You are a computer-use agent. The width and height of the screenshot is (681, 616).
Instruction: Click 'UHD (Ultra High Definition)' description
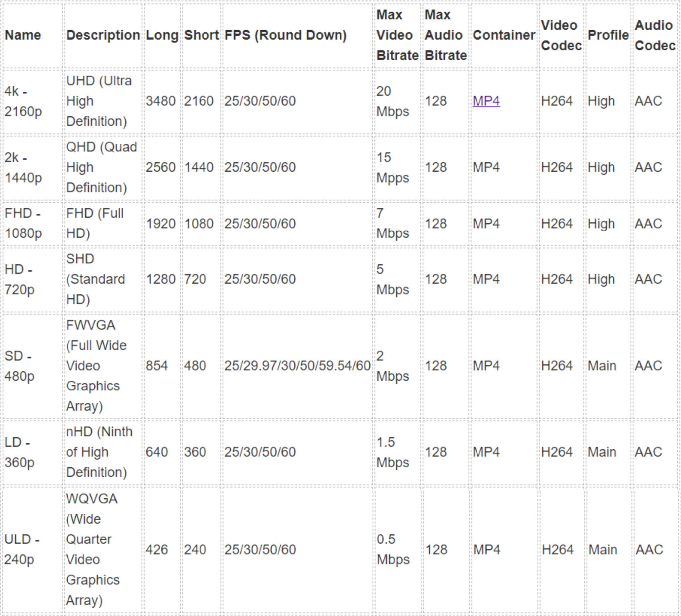click(99, 101)
